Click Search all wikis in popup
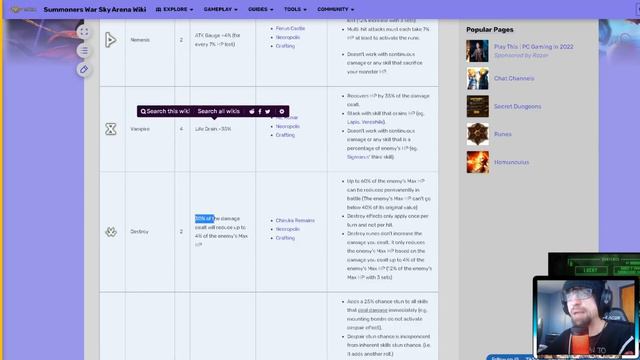The image size is (640, 360). 218,111
